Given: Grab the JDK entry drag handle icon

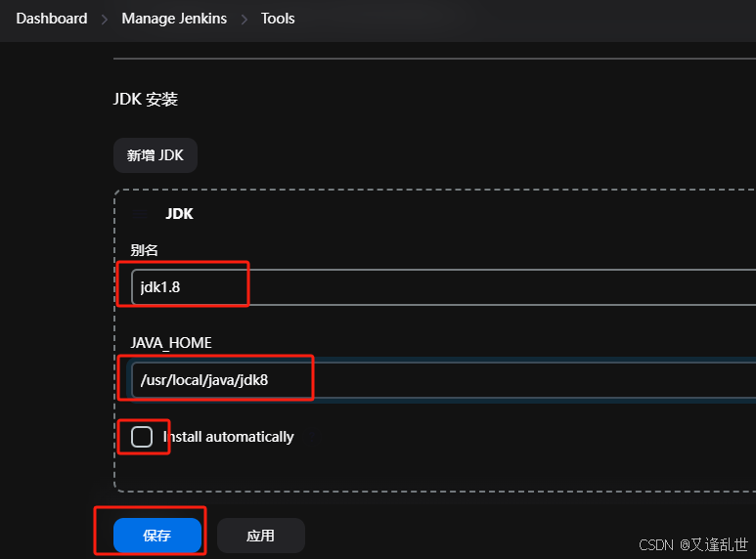Looking at the screenshot, I should click(140, 213).
